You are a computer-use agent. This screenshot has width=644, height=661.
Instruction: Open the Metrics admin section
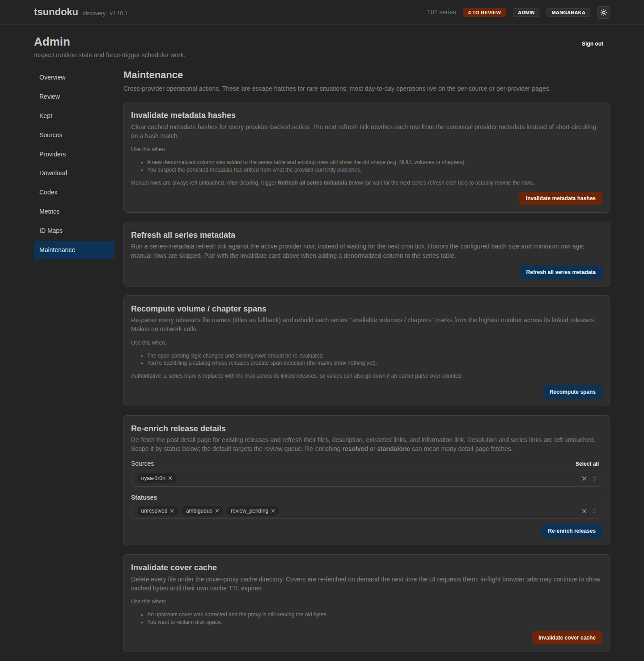pyautogui.click(x=74, y=211)
